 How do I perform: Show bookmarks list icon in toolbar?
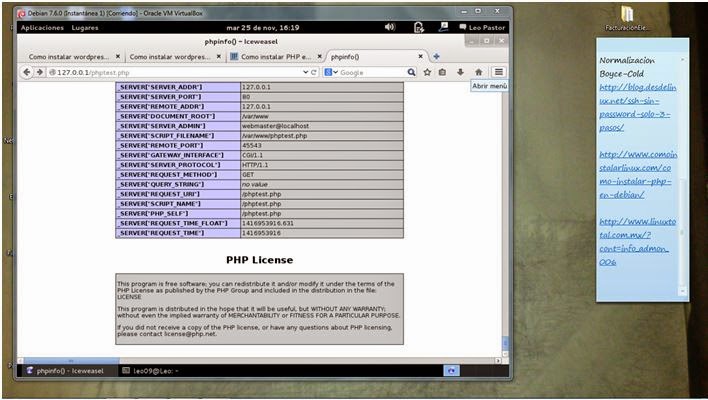tap(442, 72)
